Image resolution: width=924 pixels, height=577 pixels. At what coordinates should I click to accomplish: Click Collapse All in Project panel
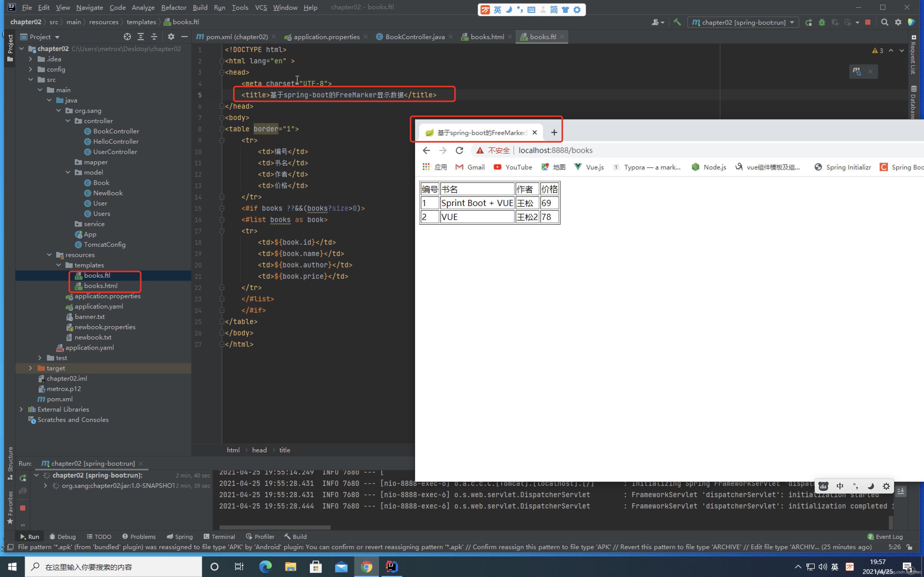(154, 37)
